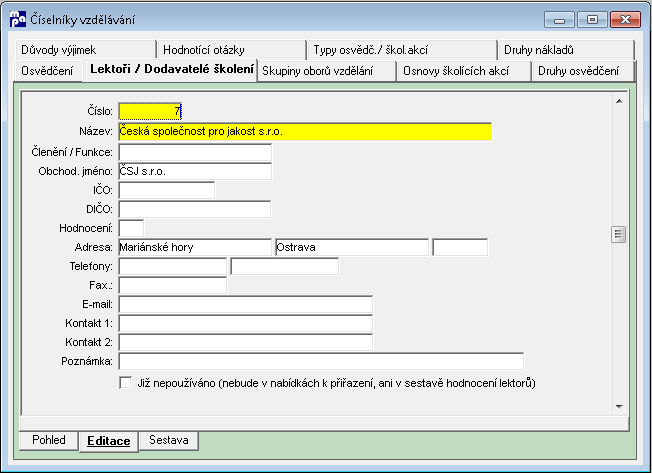Focus the Členění / Funkce field
Image resolution: width=652 pixels, height=473 pixels.
point(195,152)
